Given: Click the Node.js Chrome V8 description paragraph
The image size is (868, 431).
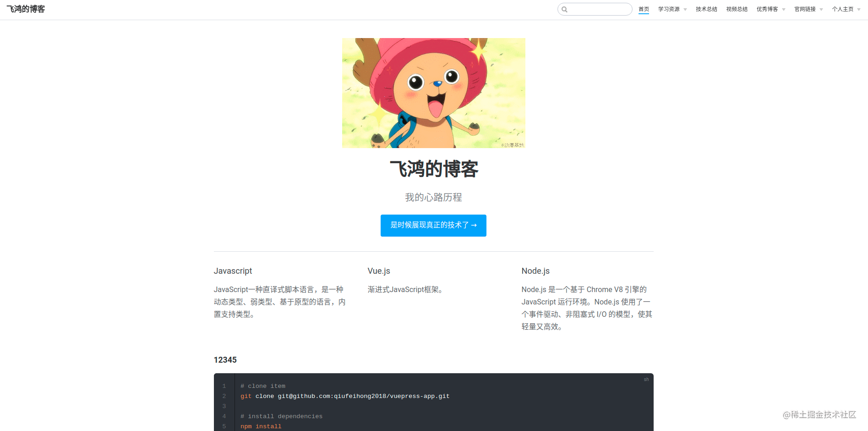Looking at the screenshot, I should click(587, 308).
